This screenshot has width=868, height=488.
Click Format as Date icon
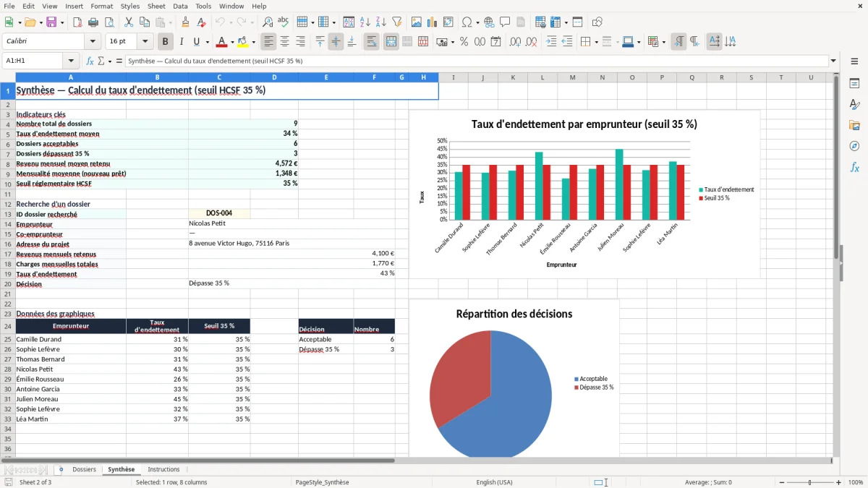(496, 42)
